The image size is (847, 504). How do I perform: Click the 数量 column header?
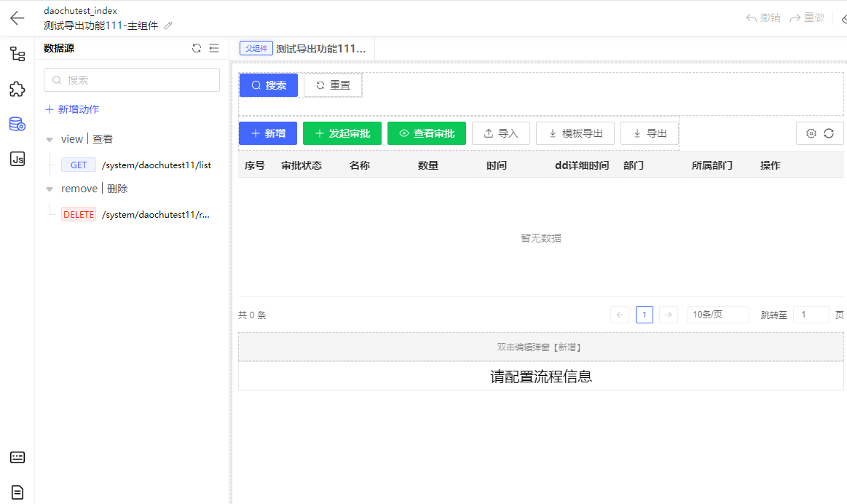(x=428, y=165)
